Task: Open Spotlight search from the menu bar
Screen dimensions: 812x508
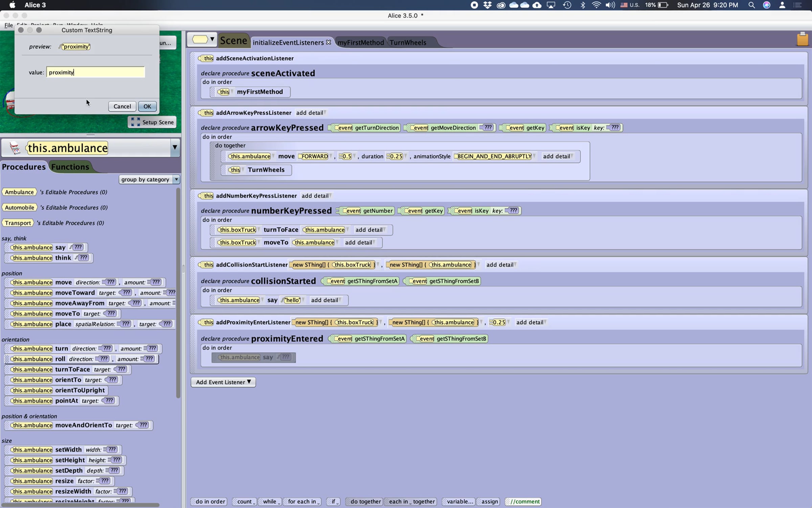Action: (x=751, y=5)
